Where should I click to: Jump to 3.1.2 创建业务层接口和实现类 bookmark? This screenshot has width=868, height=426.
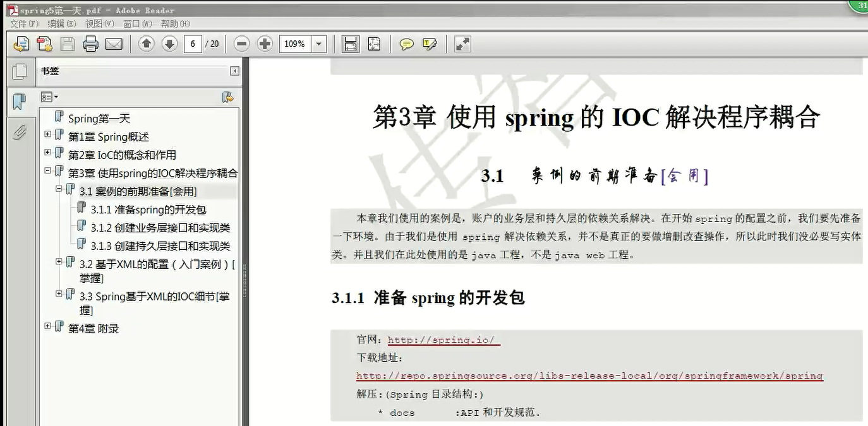(160, 228)
